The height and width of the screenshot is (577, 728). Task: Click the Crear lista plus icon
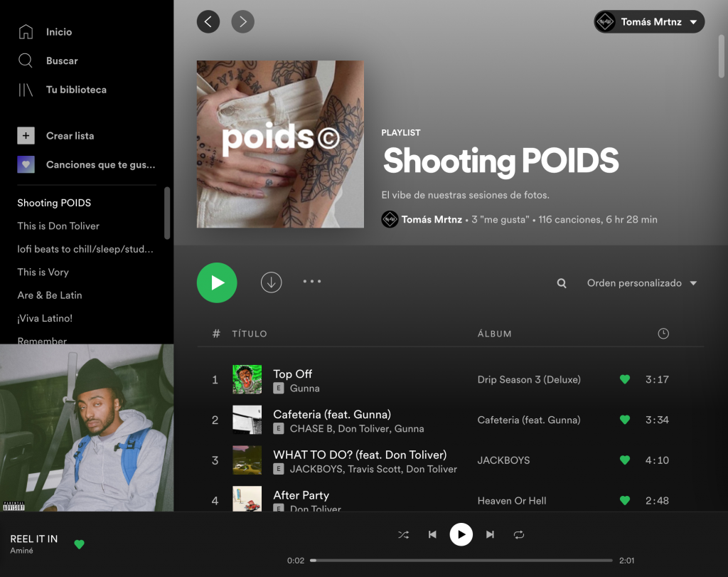coord(26,135)
